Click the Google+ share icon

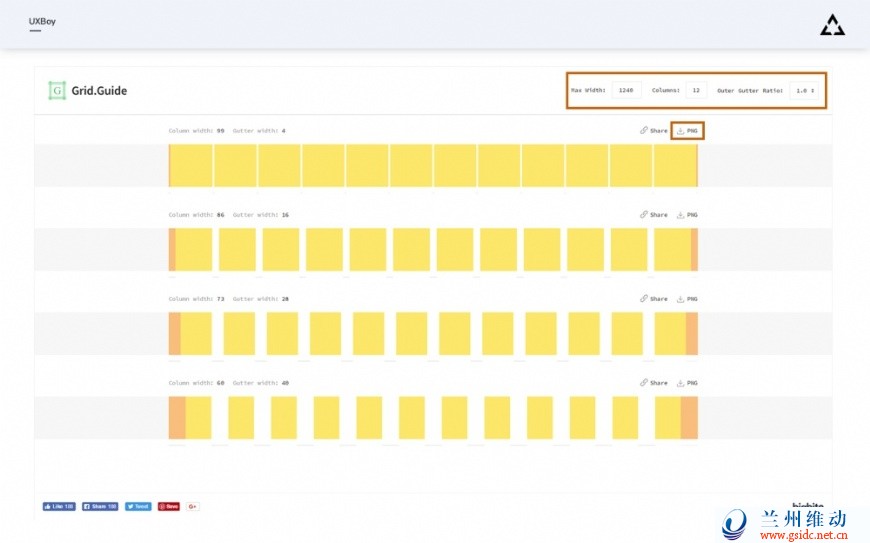pos(192,507)
